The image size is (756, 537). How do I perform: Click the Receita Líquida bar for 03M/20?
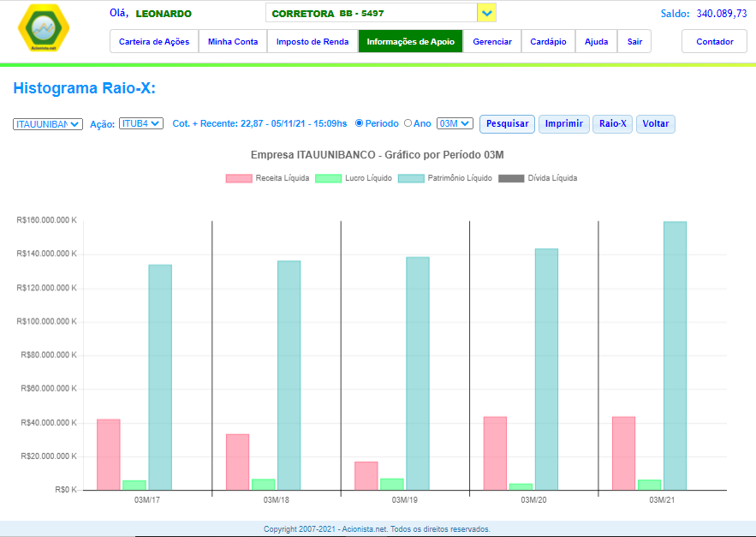[495, 454]
